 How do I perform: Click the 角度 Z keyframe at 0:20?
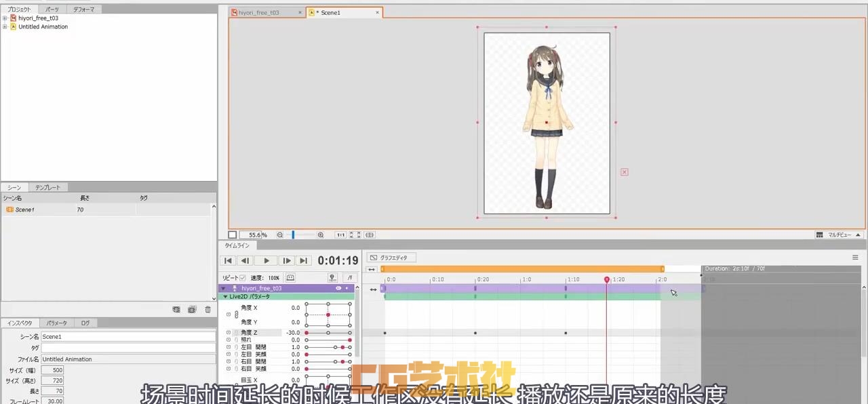coord(475,333)
